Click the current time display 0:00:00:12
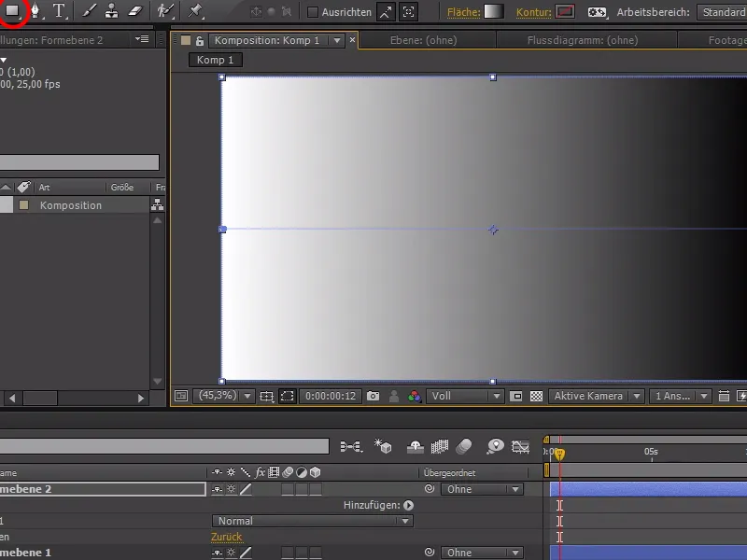The width and height of the screenshot is (747, 560). click(330, 396)
